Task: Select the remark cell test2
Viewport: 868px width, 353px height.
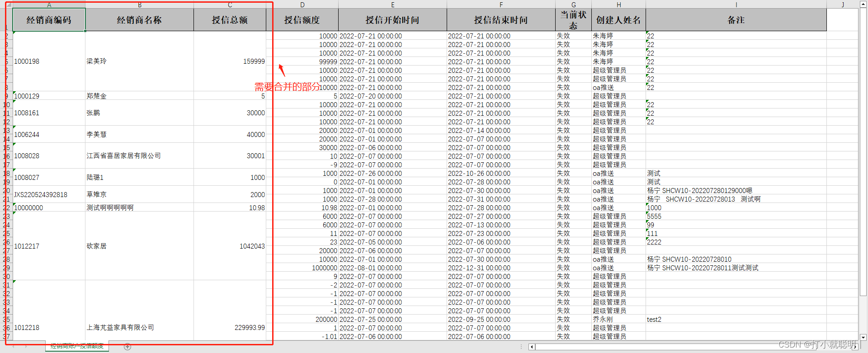Action: point(736,319)
